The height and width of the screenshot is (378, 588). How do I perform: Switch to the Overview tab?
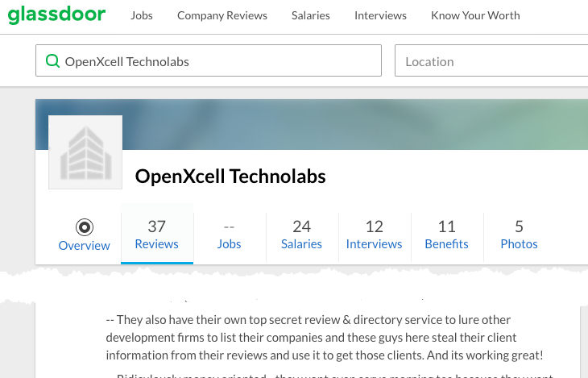click(85, 245)
